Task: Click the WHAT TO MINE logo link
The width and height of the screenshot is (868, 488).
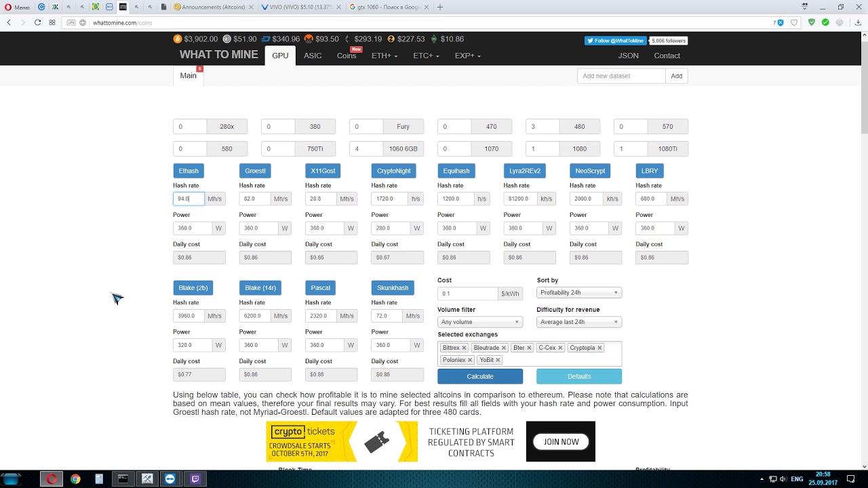Action: [x=218, y=55]
